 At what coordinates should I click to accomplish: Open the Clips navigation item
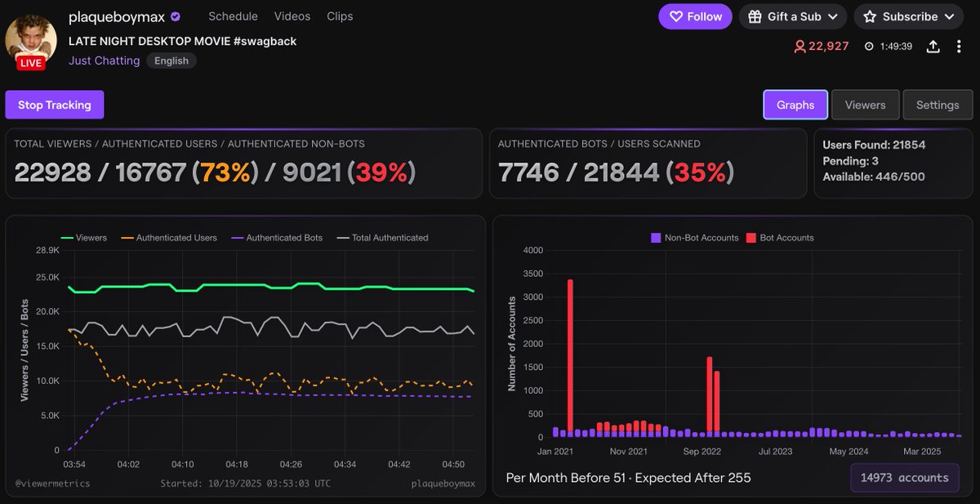coord(340,16)
